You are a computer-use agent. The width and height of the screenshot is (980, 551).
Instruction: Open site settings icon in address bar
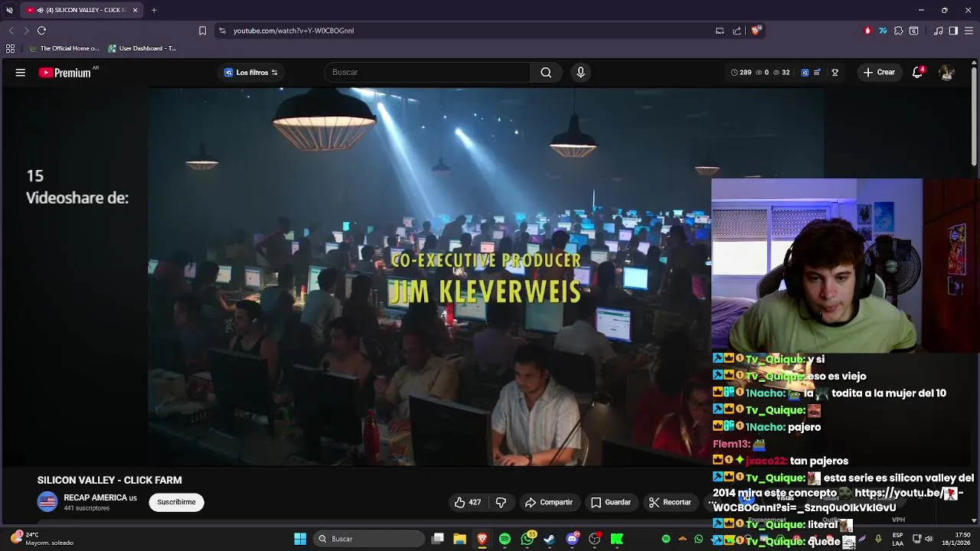(222, 31)
